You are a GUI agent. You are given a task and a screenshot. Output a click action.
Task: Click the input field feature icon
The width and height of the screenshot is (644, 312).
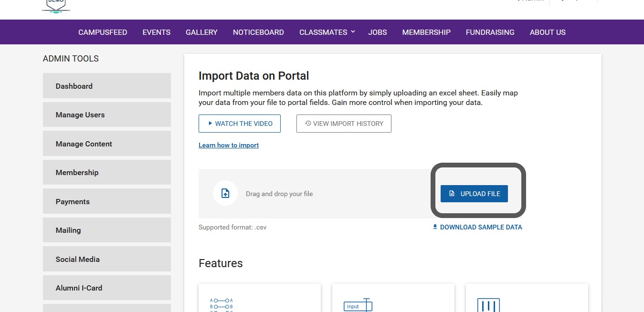pyautogui.click(x=358, y=305)
